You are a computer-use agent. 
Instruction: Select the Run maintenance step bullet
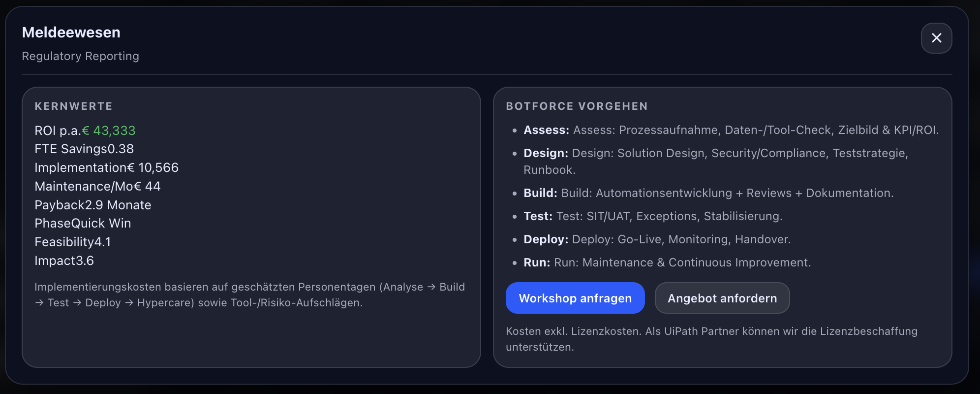pyautogui.click(x=667, y=263)
